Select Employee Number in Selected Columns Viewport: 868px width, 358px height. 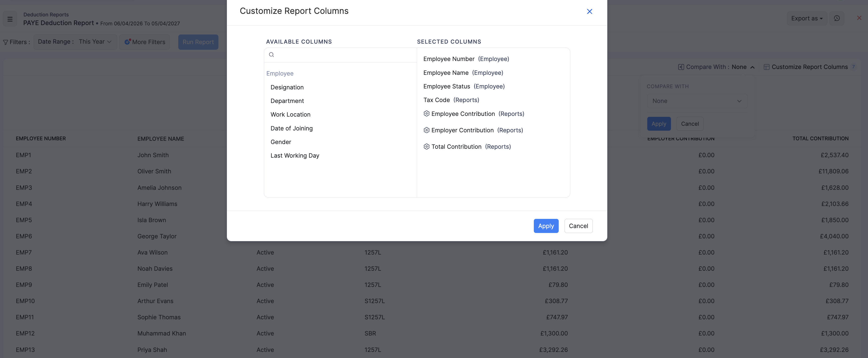click(466, 59)
